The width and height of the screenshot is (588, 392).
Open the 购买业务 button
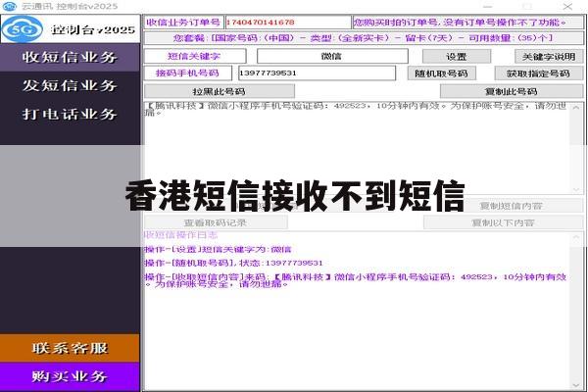70,376
